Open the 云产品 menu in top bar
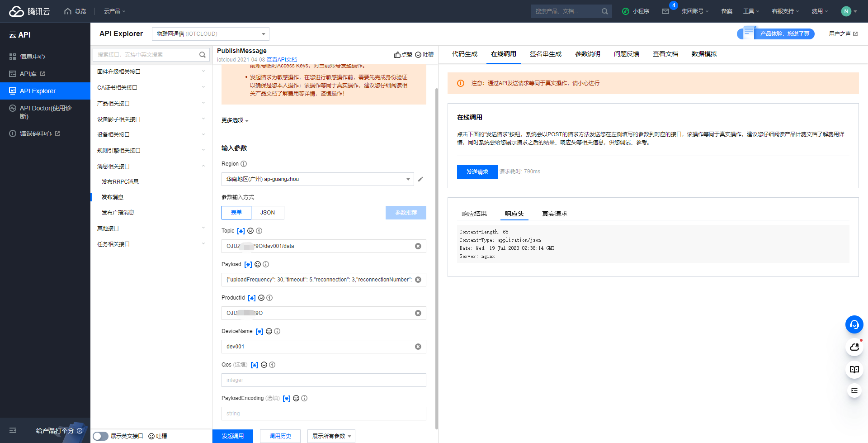 point(114,11)
